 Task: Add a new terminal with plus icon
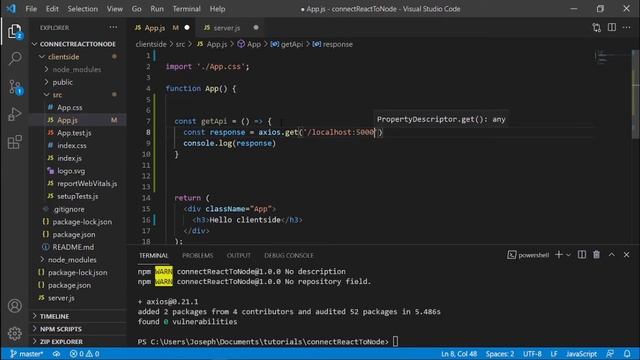click(559, 255)
